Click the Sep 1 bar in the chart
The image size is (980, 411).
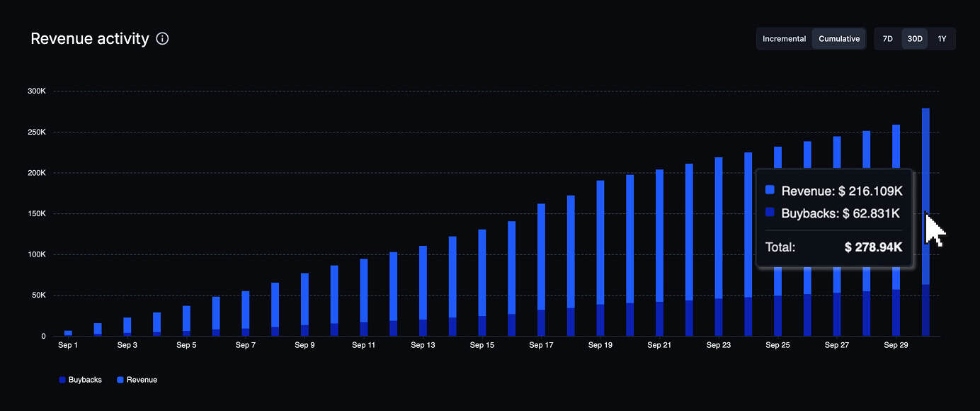[68, 333]
